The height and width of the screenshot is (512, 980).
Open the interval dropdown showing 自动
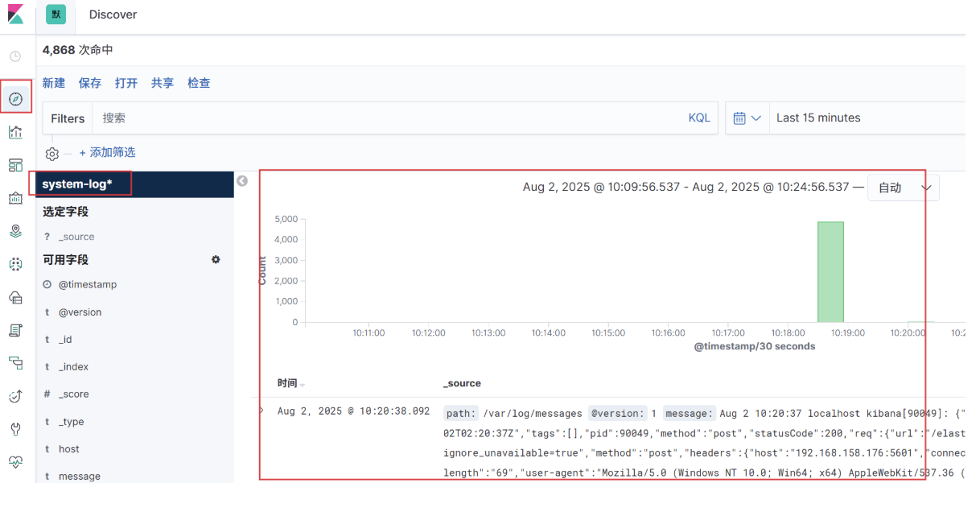pyautogui.click(x=904, y=188)
